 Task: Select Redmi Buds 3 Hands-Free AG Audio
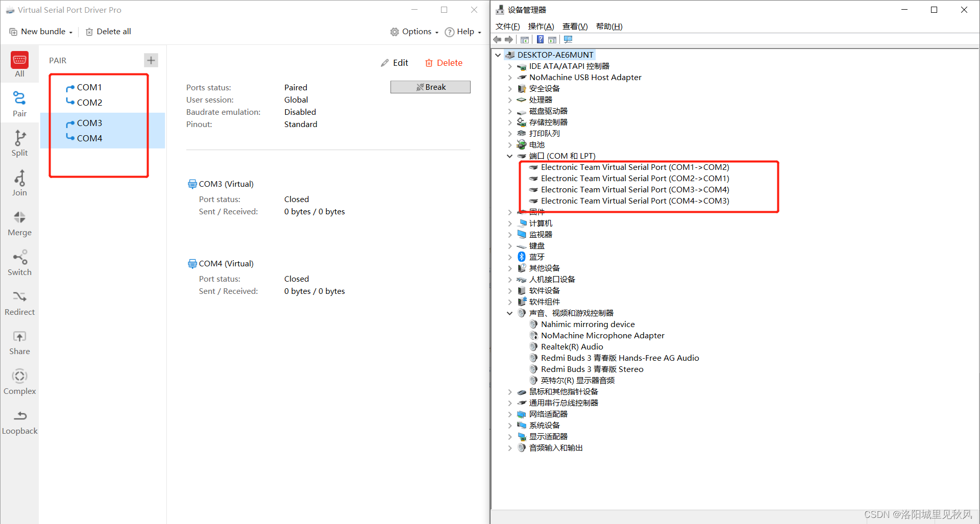coord(620,358)
